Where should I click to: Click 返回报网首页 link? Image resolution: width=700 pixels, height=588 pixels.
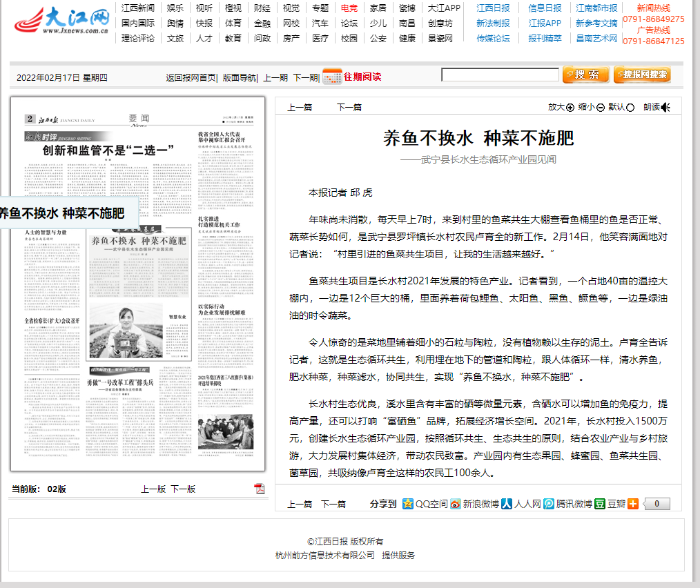tap(191, 78)
